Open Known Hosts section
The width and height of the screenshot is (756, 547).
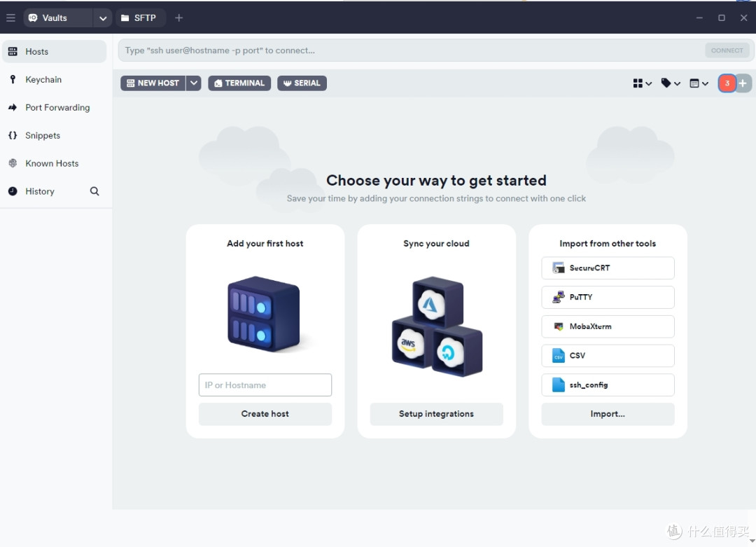tap(54, 163)
